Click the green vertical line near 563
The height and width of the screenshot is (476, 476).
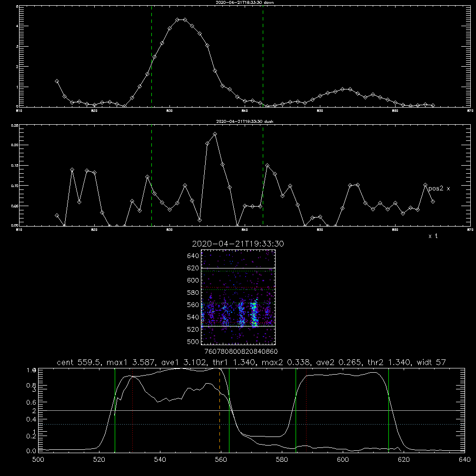pyautogui.click(x=229, y=410)
